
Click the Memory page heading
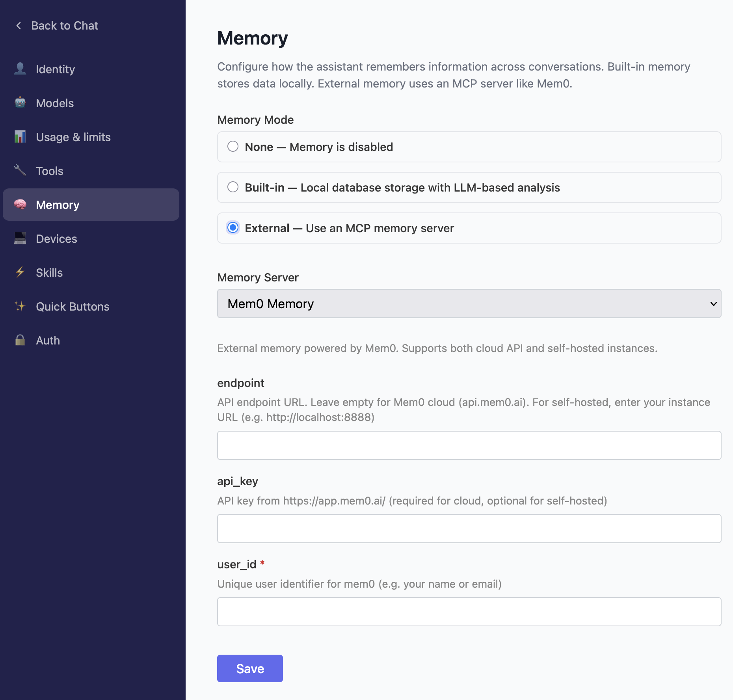pos(253,38)
